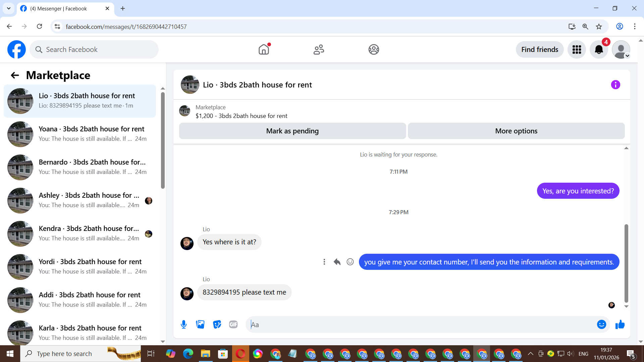This screenshot has height=362, width=644.
Task: Choose a sticker from the sticker icon
Action: point(217,324)
